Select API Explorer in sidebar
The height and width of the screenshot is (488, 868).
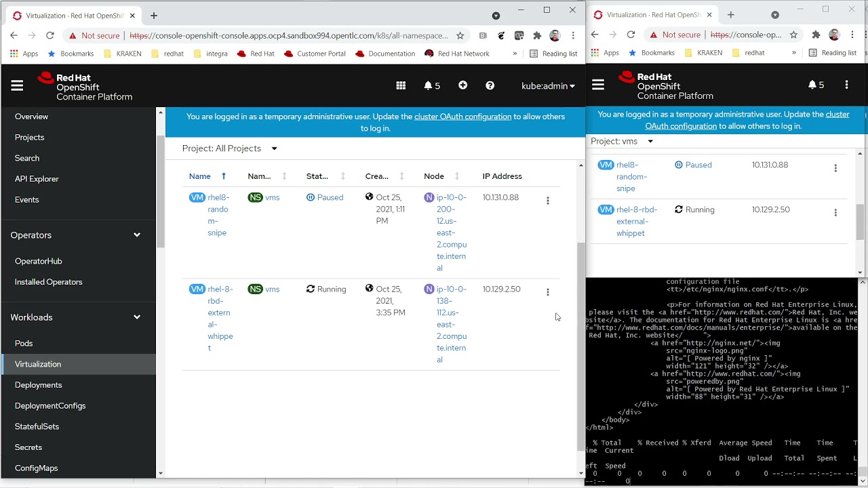(x=37, y=179)
